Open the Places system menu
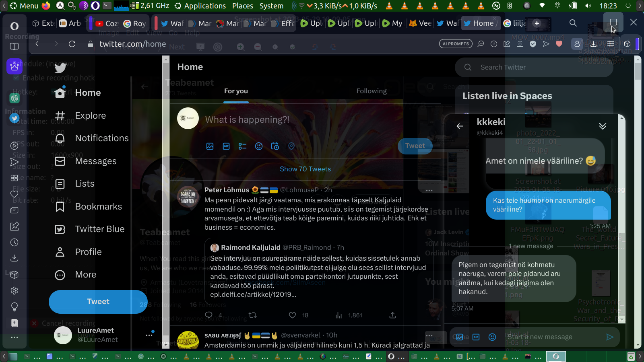The height and width of the screenshot is (362, 644). pyautogui.click(x=243, y=6)
